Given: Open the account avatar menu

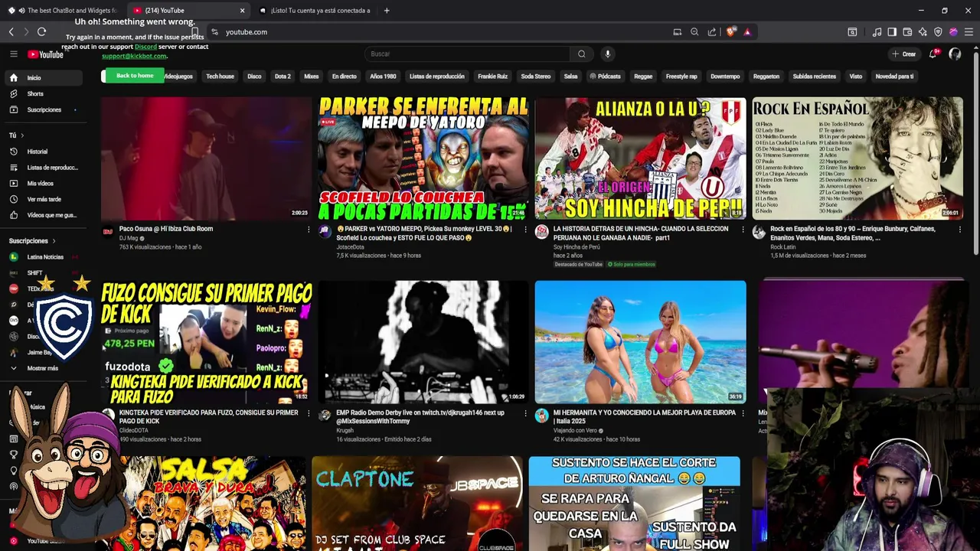Looking at the screenshot, I should 955,54.
